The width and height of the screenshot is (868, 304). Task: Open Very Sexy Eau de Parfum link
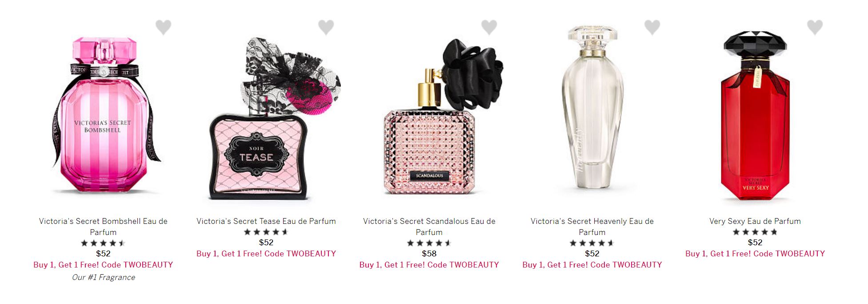coord(755,221)
